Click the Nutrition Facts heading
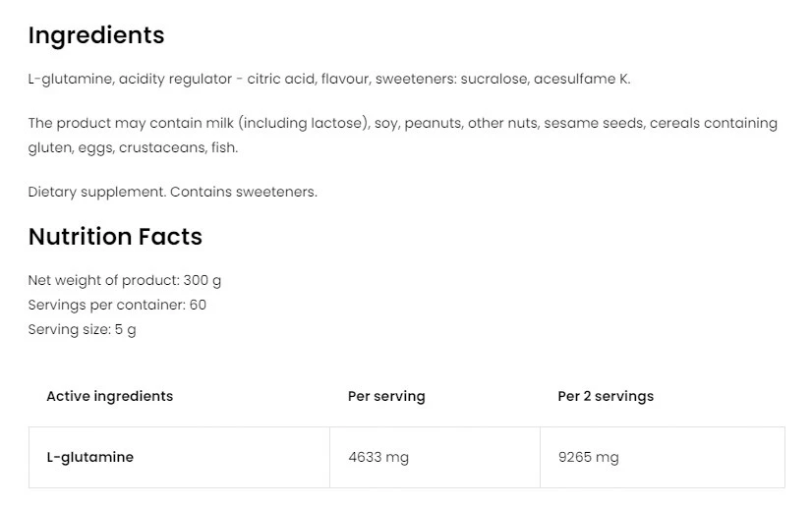This screenshot has width=812, height=507. click(x=115, y=237)
